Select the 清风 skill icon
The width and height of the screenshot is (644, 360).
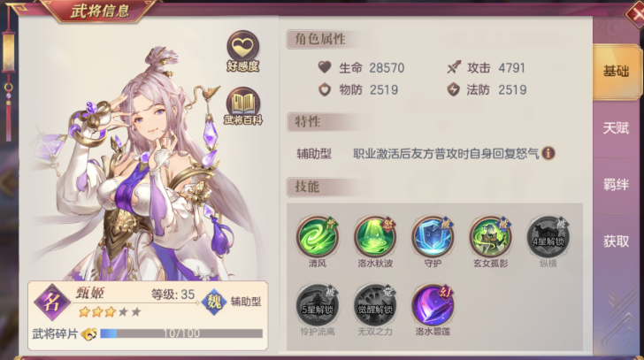pyautogui.click(x=318, y=237)
